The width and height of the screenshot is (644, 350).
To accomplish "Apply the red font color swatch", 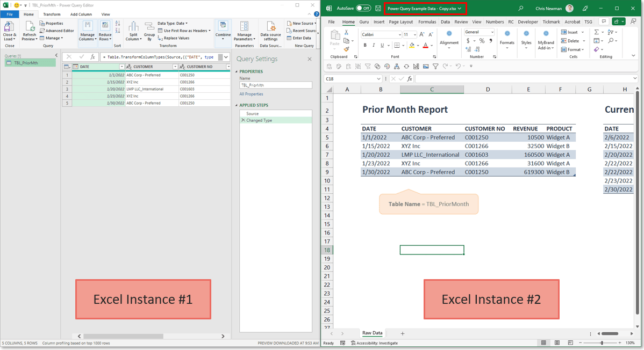I will point(426,46).
